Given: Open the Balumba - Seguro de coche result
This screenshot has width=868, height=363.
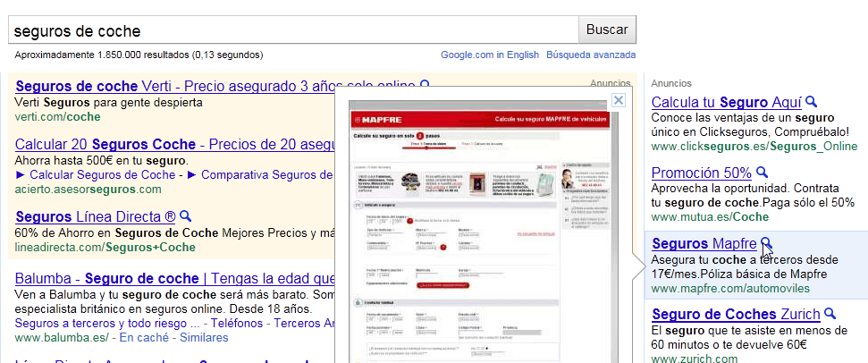Looking at the screenshot, I should (175, 278).
